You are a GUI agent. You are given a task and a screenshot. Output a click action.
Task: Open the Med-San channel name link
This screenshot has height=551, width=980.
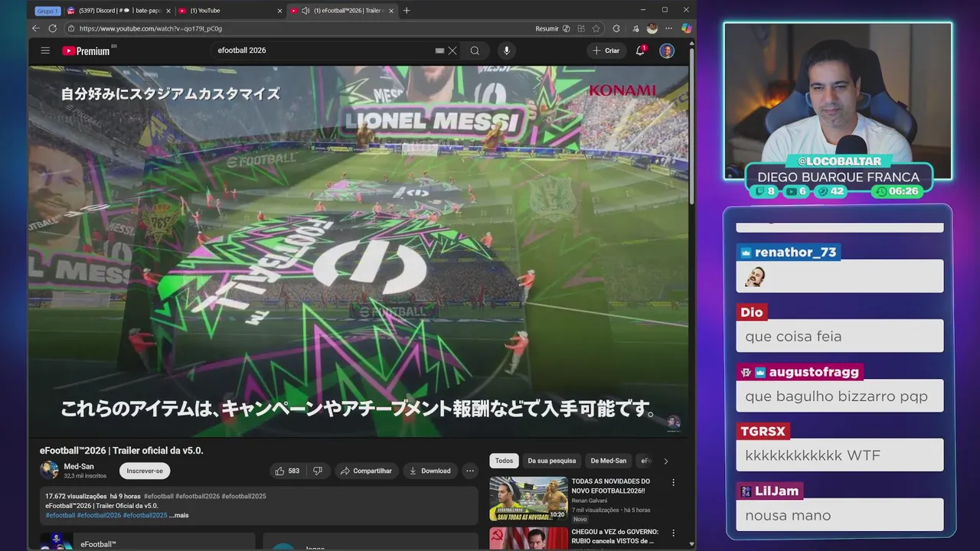pyautogui.click(x=79, y=466)
